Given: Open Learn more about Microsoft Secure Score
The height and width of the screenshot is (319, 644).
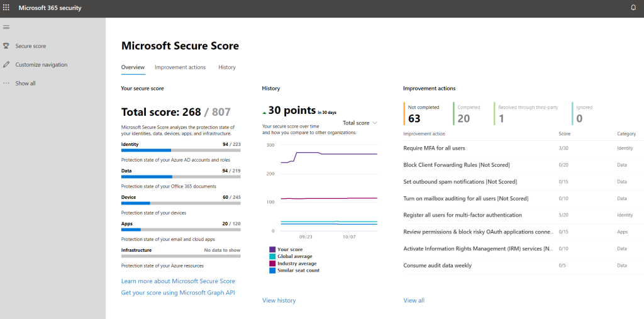Looking at the screenshot, I should point(178,281).
